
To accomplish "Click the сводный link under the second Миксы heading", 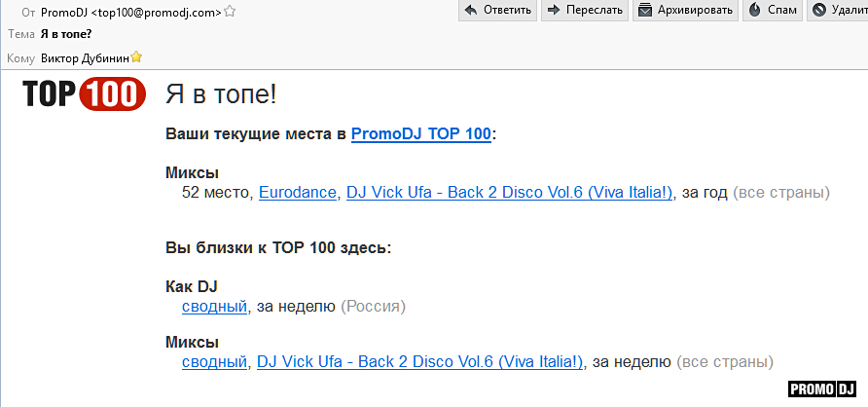I will coord(214,362).
